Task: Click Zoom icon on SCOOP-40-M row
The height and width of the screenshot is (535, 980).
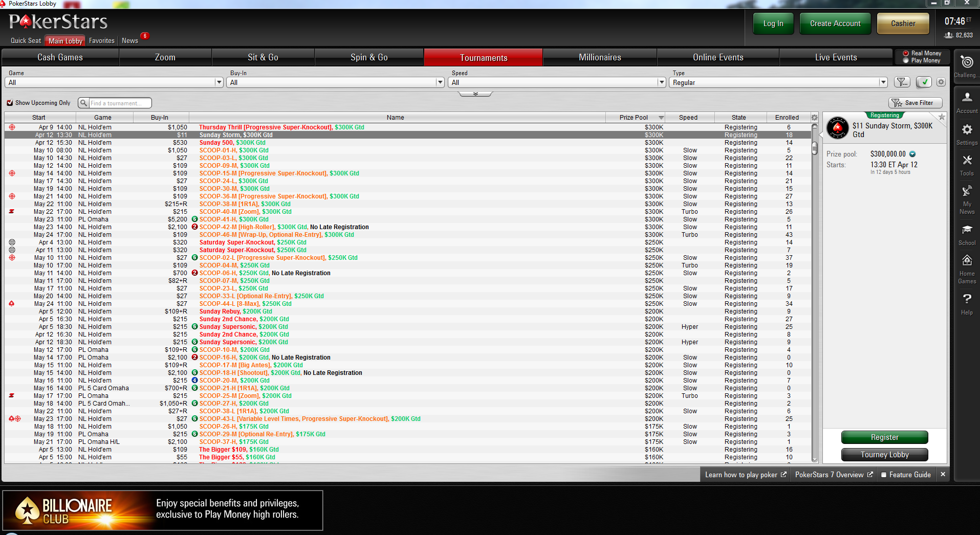Action: [x=12, y=211]
